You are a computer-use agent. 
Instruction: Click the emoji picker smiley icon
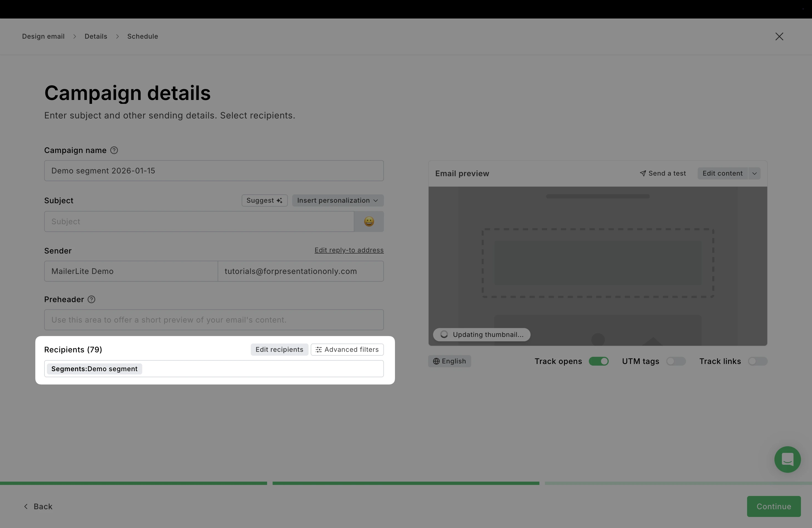[x=369, y=222]
